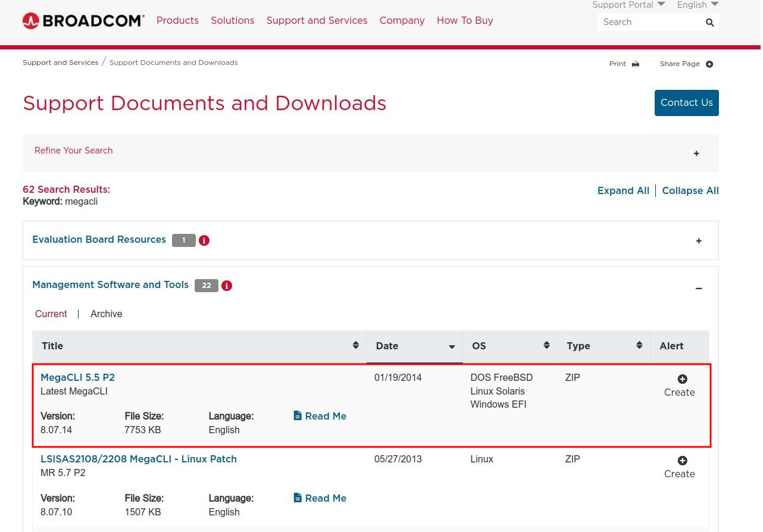Open the How To Buy menu
Viewport: 763px width, 532px height.
pos(465,20)
